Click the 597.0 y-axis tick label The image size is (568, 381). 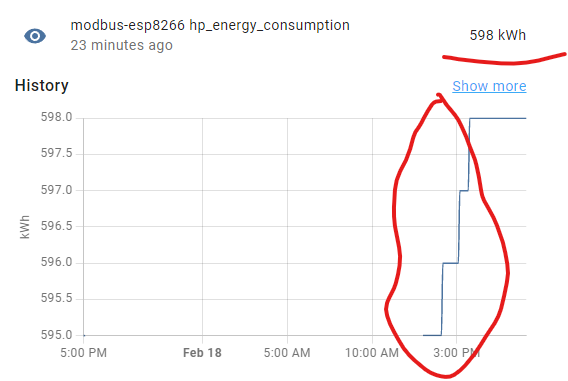point(57,190)
